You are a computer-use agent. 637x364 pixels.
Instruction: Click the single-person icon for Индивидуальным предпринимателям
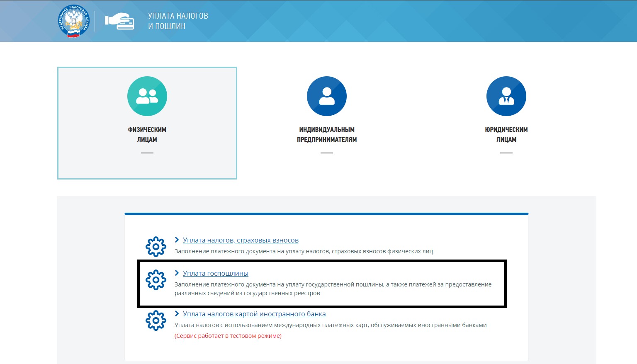coord(327,96)
